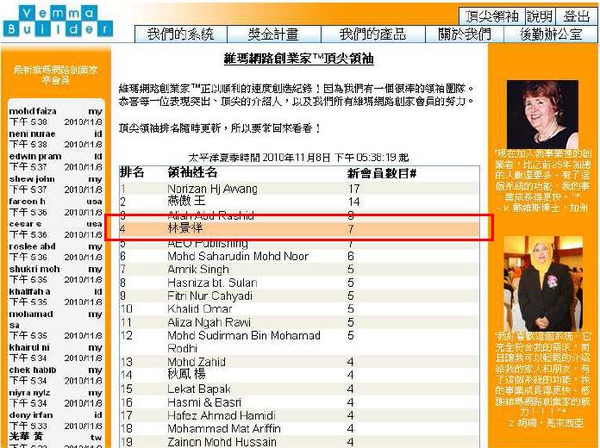
Task: Click new member entry 光華 黃
Action: [x=26, y=436]
